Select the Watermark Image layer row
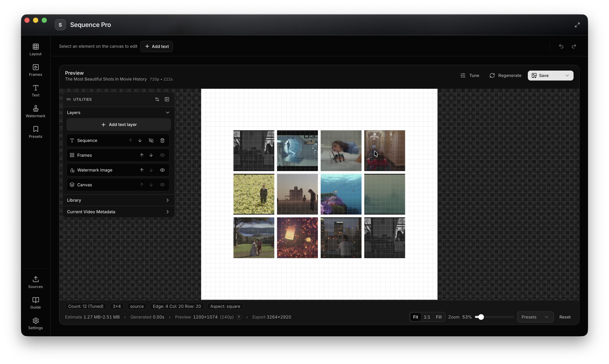This screenshot has width=609, height=364. (118, 170)
